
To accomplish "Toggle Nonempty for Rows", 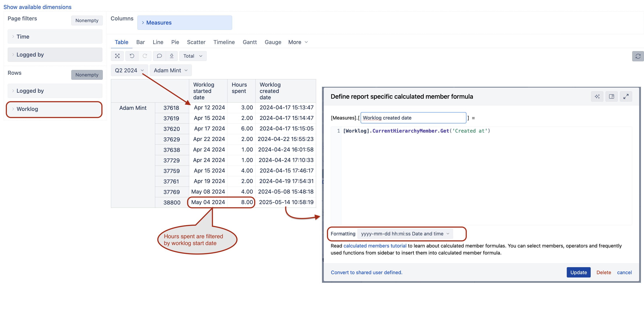I will (87, 75).
